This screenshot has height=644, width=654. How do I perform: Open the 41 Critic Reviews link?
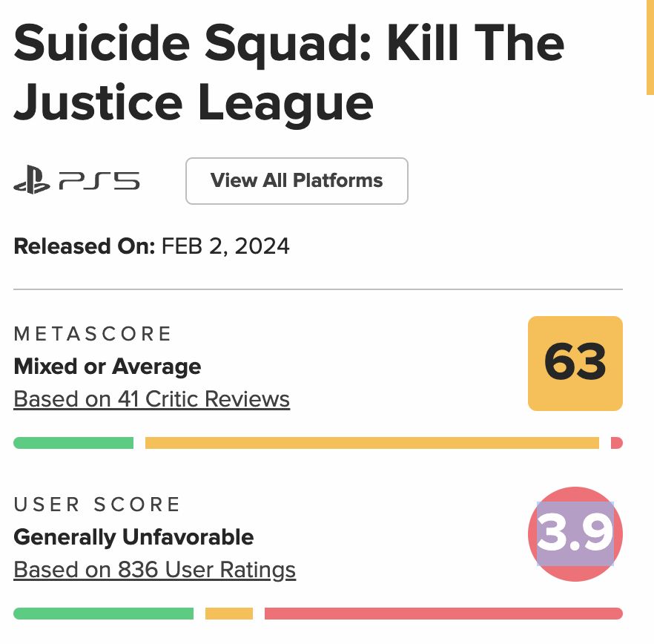coord(152,399)
